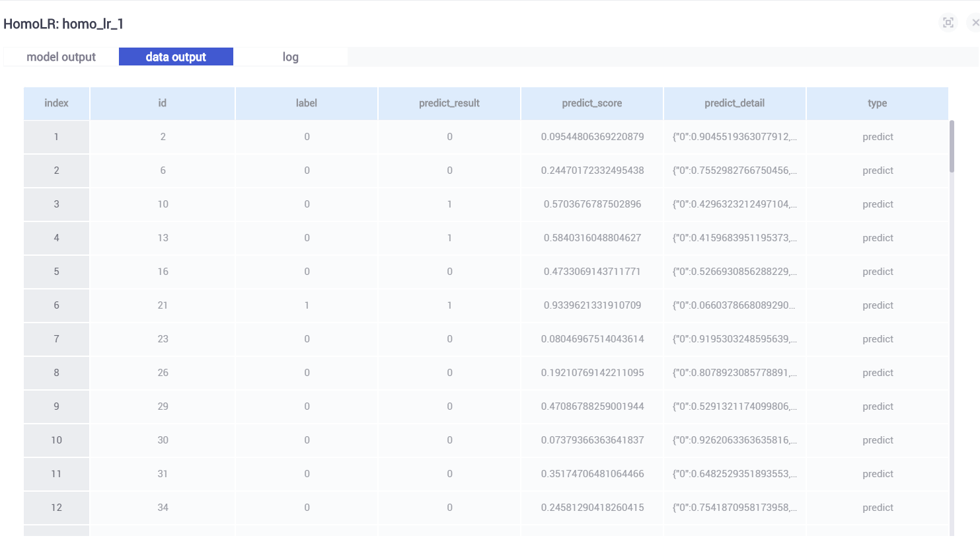Select predict_score value 0.4733069143711771
The width and height of the screenshot is (980, 538).
coord(592,272)
